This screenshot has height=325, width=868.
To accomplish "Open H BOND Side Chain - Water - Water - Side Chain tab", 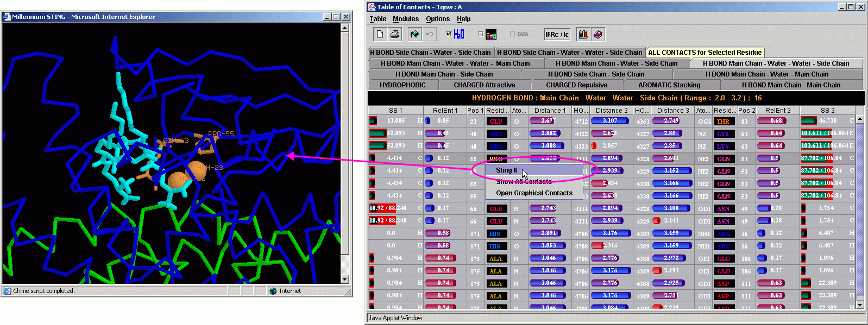I will (569, 52).
